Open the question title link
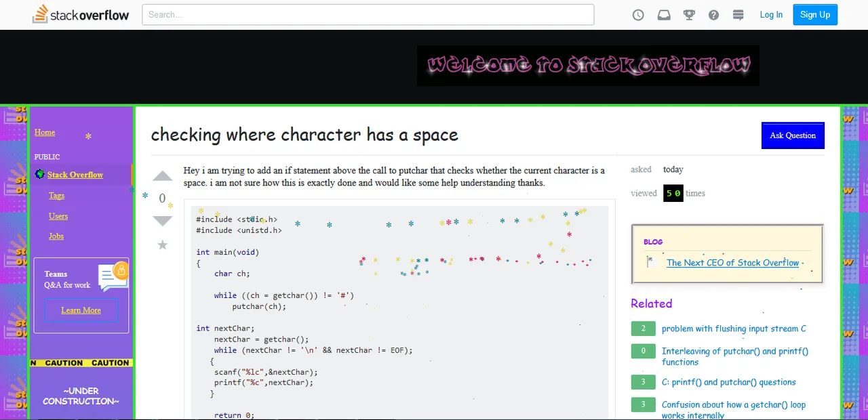The width and height of the screenshot is (868, 420). tap(304, 135)
